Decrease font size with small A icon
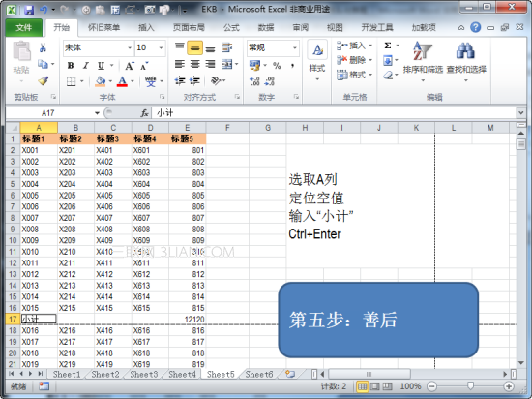Viewport: 532px width, 399px height. [144, 66]
